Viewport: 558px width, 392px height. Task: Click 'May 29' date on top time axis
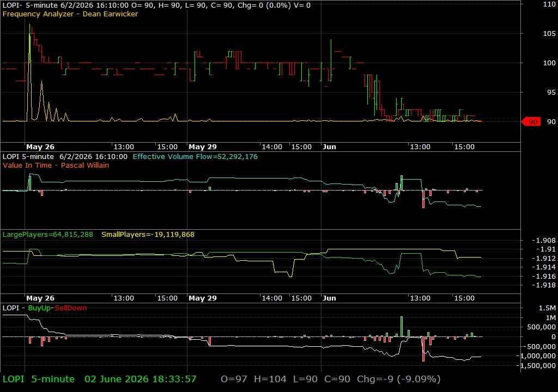(203, 147)
